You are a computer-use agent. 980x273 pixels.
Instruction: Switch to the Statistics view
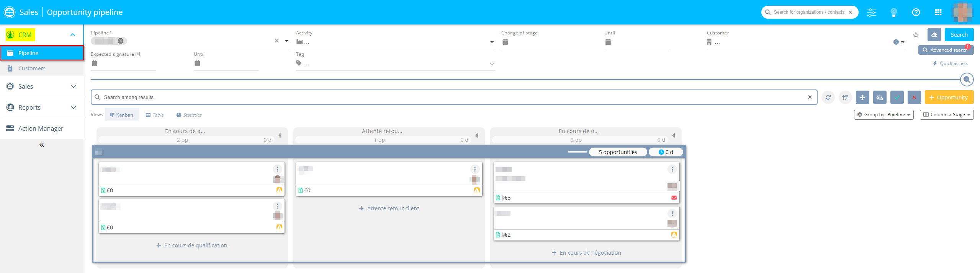[x=189, y=115]
